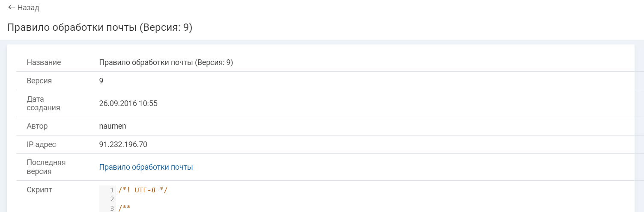Click the "Версия" field label
This screenshot has height=212, width=644.
click(39, 81)
